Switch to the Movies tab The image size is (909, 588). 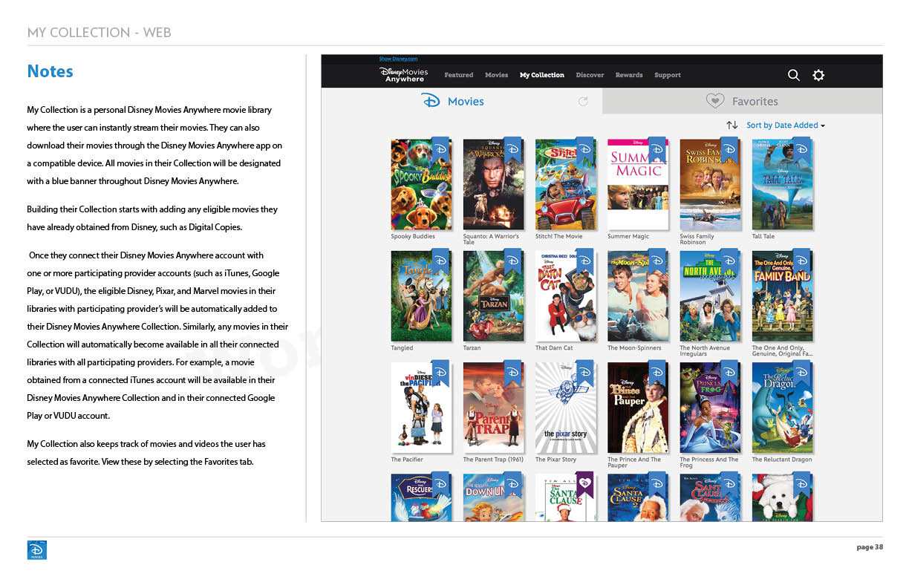tap(461, 101)
